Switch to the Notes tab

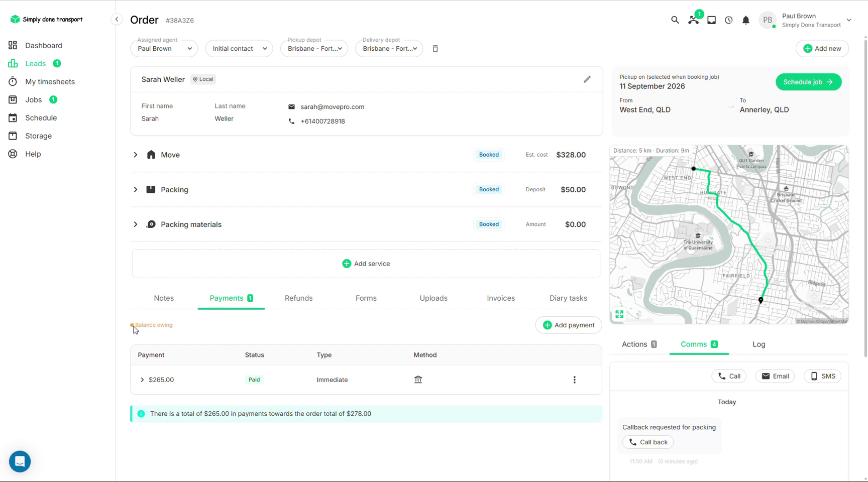click(x=164, y=298)
